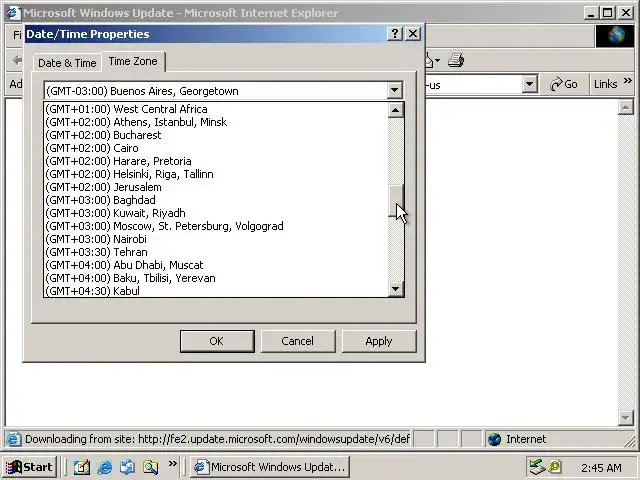Click the time zone list scrollbar thumb
640x480 pixels.
click(396, 200)
